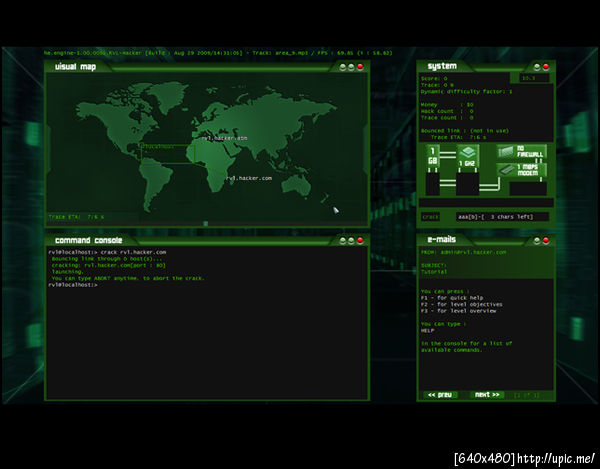Click the Bounced link (not in use) line

click(465, 130)
